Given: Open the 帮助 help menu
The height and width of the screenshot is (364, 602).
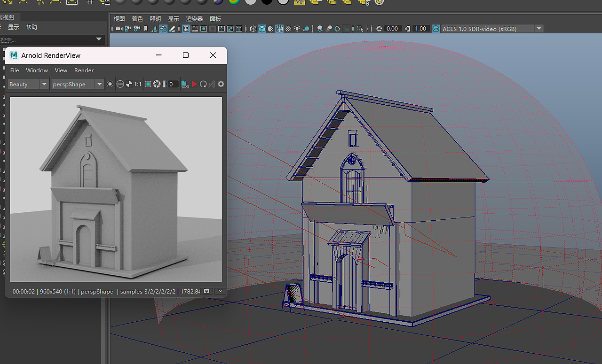Looking at the screenshot, I should (32, 27).
